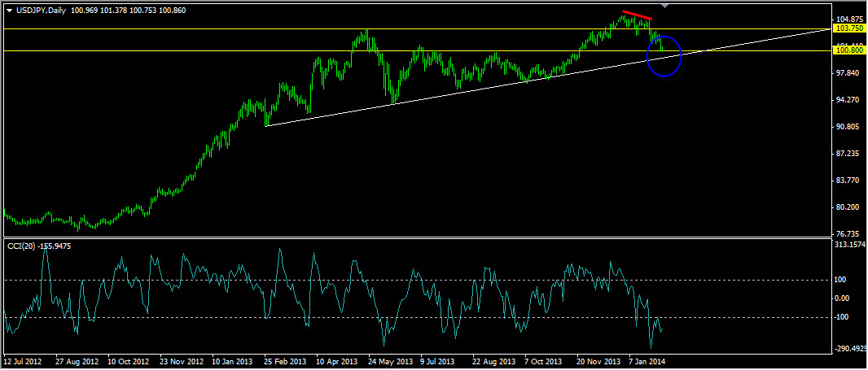Screen dimensions: 868x370
Task: Click the 24 May 2013 date label
Action: [x=390, y=360]
